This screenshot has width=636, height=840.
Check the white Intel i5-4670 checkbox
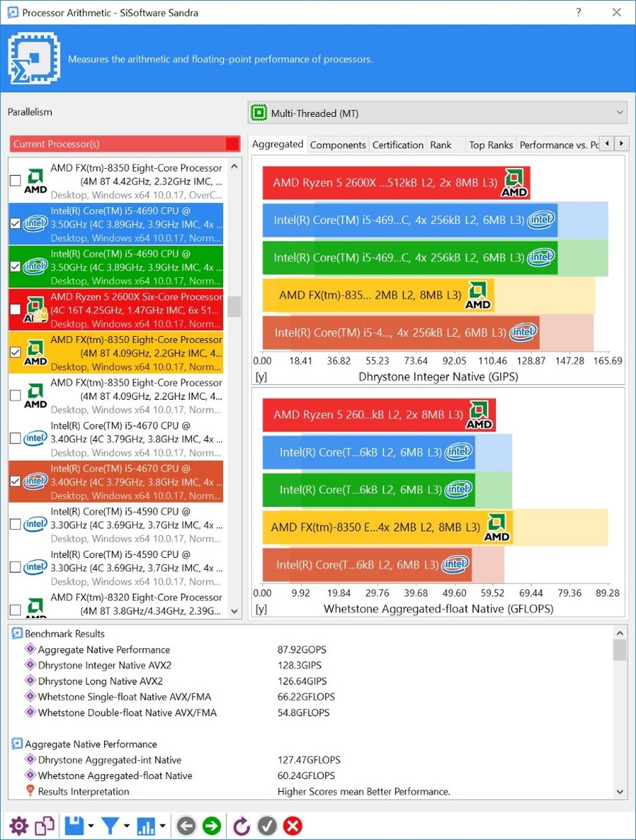pos(16,438)
